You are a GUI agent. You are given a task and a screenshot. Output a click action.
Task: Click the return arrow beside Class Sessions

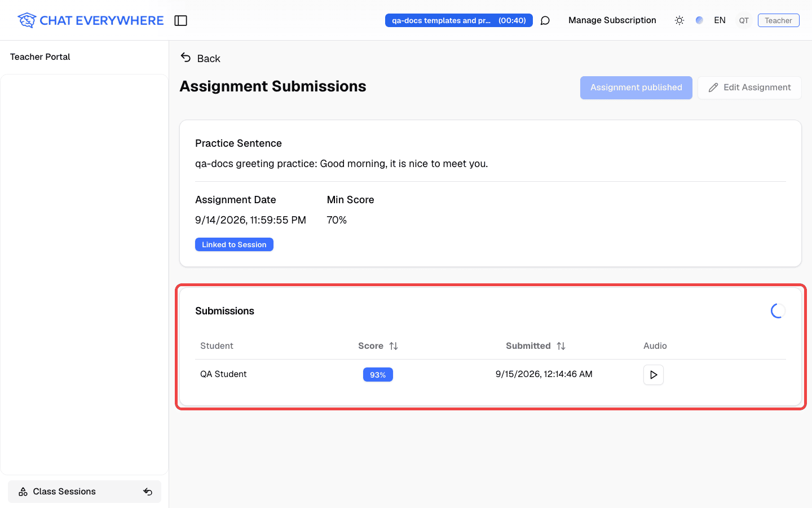[x=148, y=492]
